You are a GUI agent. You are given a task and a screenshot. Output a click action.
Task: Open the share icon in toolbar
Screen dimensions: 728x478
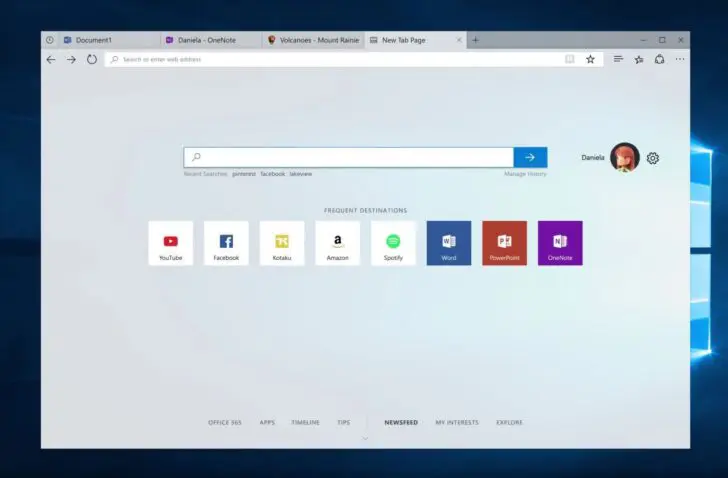pyautogui.click(x=659, y=59)
